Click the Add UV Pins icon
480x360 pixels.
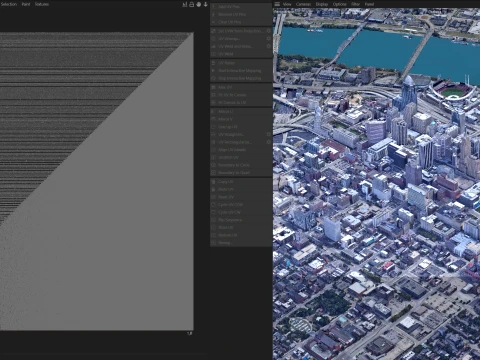pos(213,6)
